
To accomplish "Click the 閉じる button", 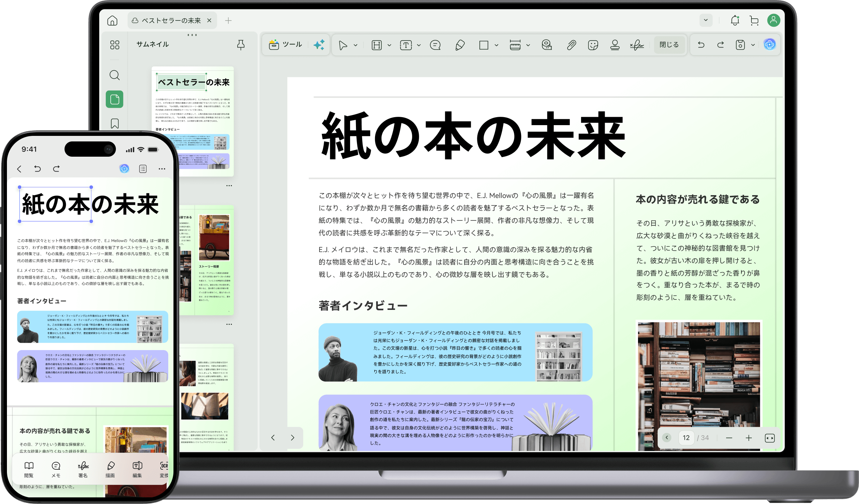I will [x=669, y=45].
